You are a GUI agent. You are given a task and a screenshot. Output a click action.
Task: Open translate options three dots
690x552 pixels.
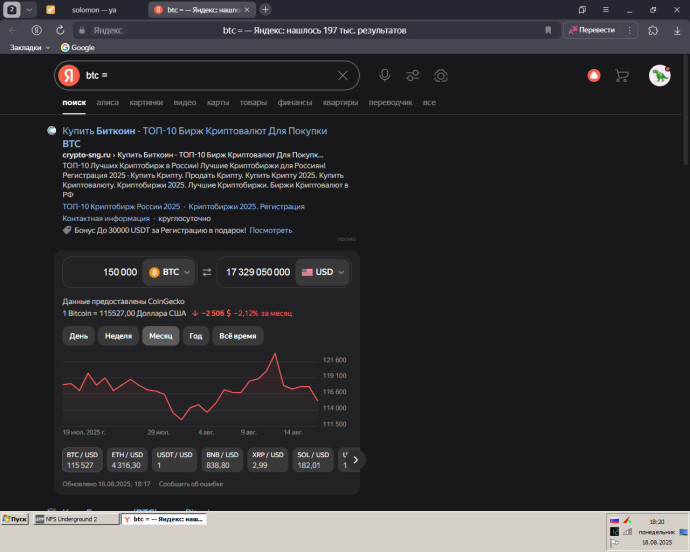629,30
